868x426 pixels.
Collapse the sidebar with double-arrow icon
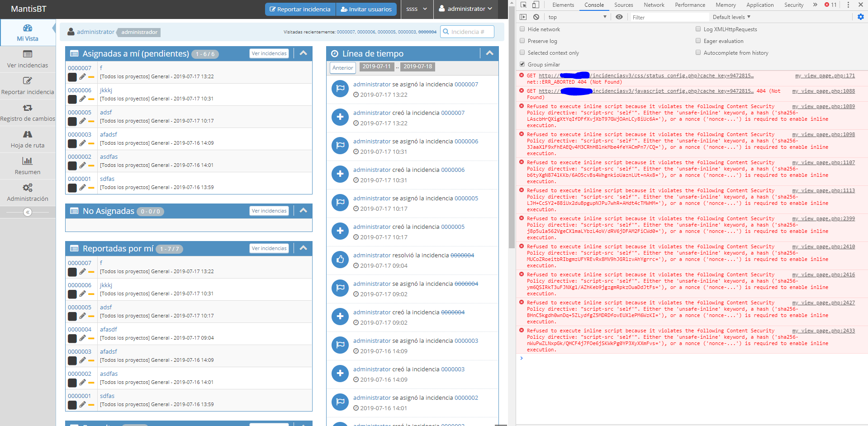pos(28,212)
